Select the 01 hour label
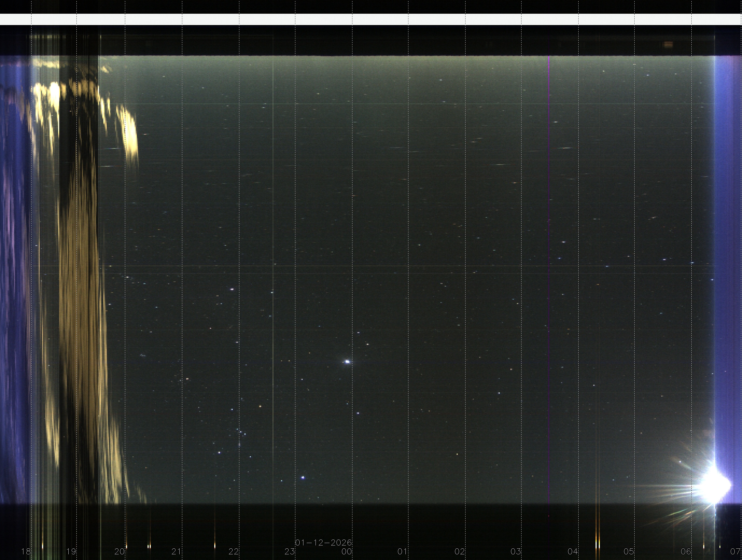Viewport: 742px width, 560px height. 402,551
